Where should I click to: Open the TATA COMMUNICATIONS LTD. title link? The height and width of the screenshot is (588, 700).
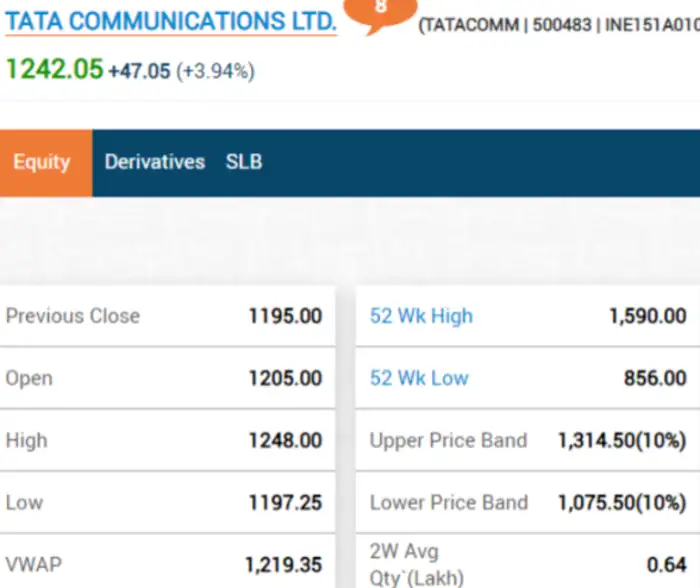click(x=171, y=20)
